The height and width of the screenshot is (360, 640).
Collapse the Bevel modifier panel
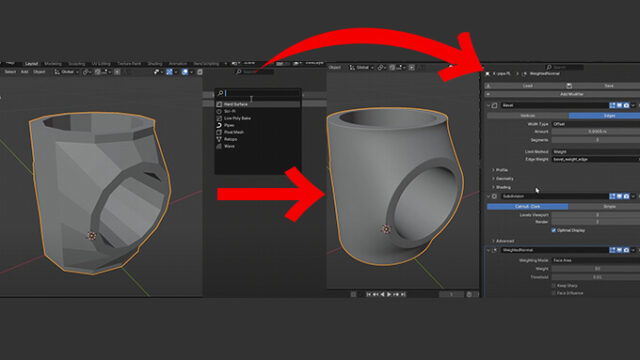(488, 105)
